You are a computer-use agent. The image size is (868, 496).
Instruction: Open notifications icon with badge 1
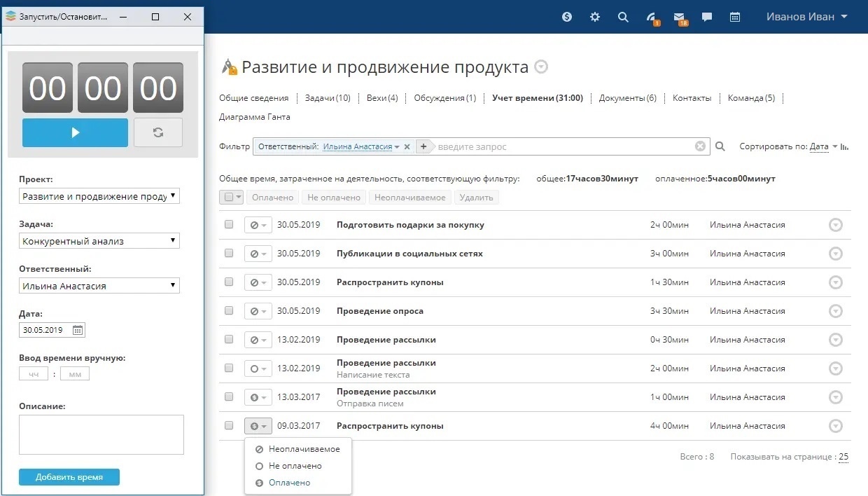650,17
